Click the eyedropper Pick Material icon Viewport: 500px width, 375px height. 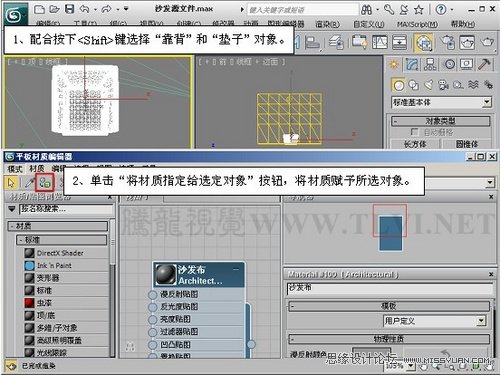click(30, 182)
